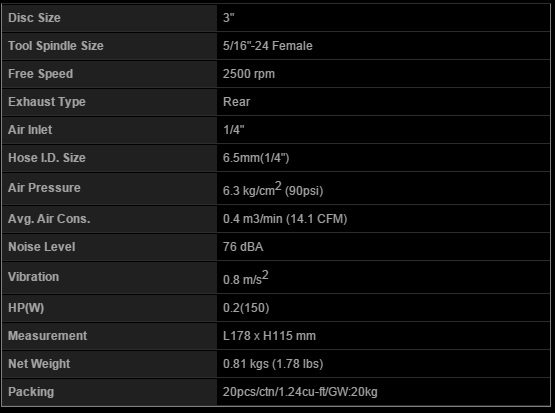
Task: Select the 5/16"-24 Female spindle value
Action: click(268, 46)
